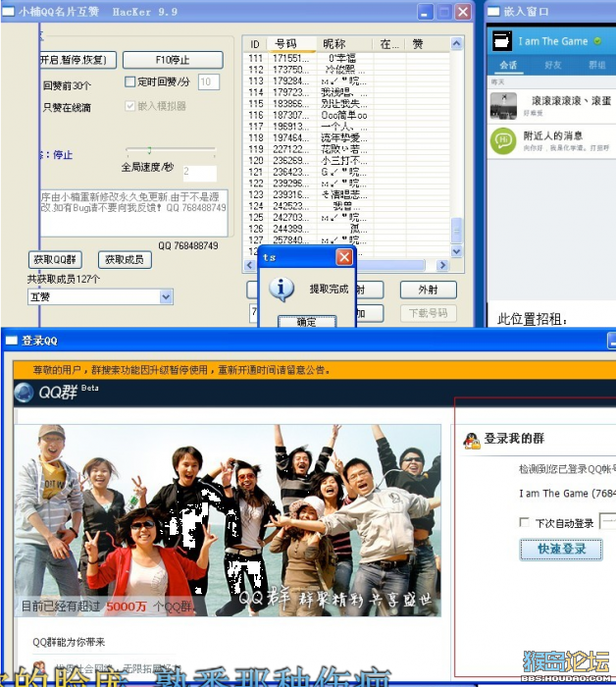Click the 登录QQ window title icon

pyautogui.click(x=11, y=341)
